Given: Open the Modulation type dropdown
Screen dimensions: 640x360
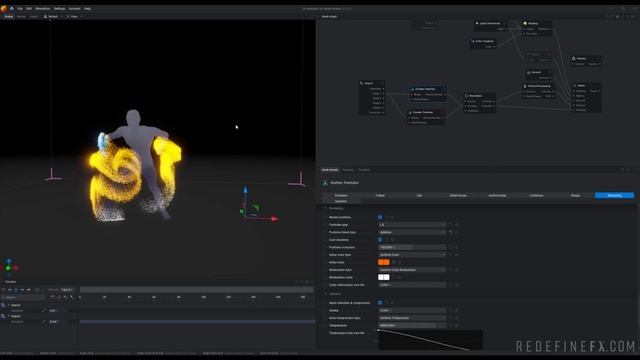Looking at the screenshot, I should click(412, 270).
